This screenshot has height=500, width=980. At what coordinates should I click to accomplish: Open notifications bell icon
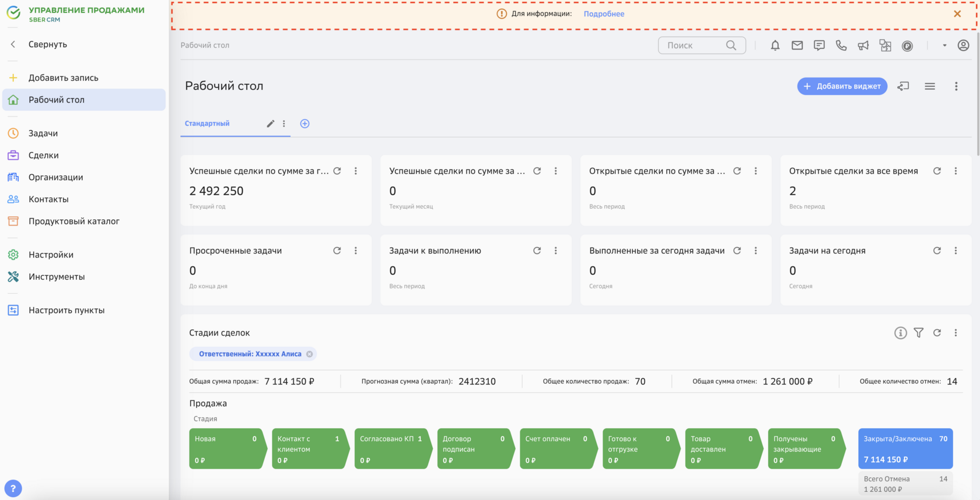pyautogui.click(x=775, y=45)
